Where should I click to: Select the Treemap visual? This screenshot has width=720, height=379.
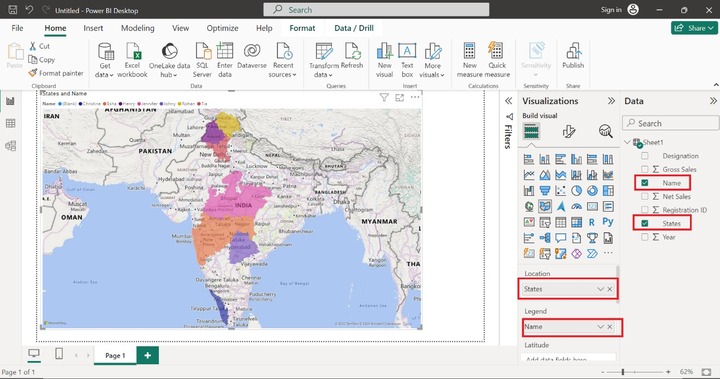click(x=608, y=190)
